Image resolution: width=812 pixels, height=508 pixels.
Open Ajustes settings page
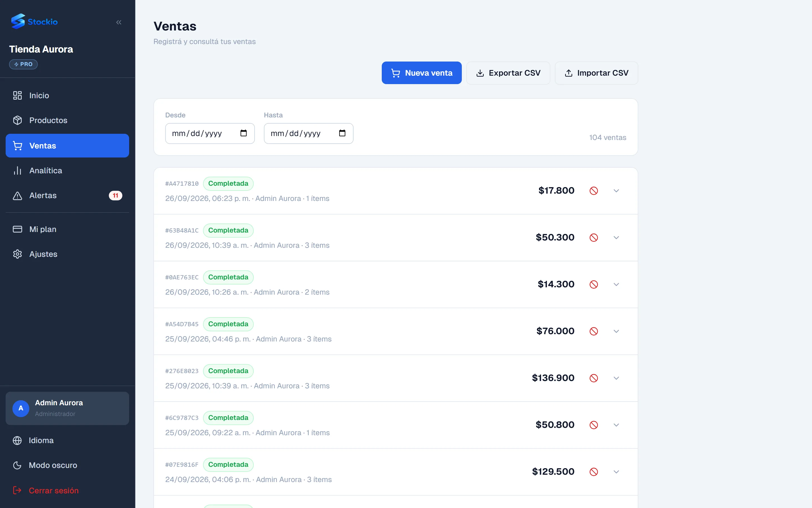tap(67, 254)
